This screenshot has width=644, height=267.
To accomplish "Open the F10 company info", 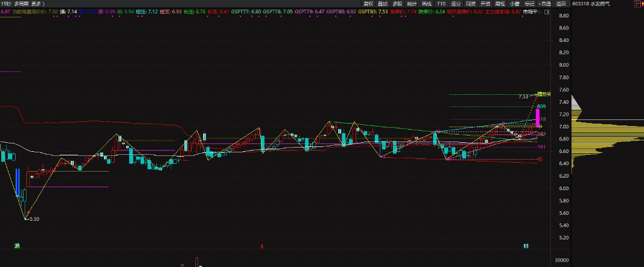I will (x=442, y=4).
